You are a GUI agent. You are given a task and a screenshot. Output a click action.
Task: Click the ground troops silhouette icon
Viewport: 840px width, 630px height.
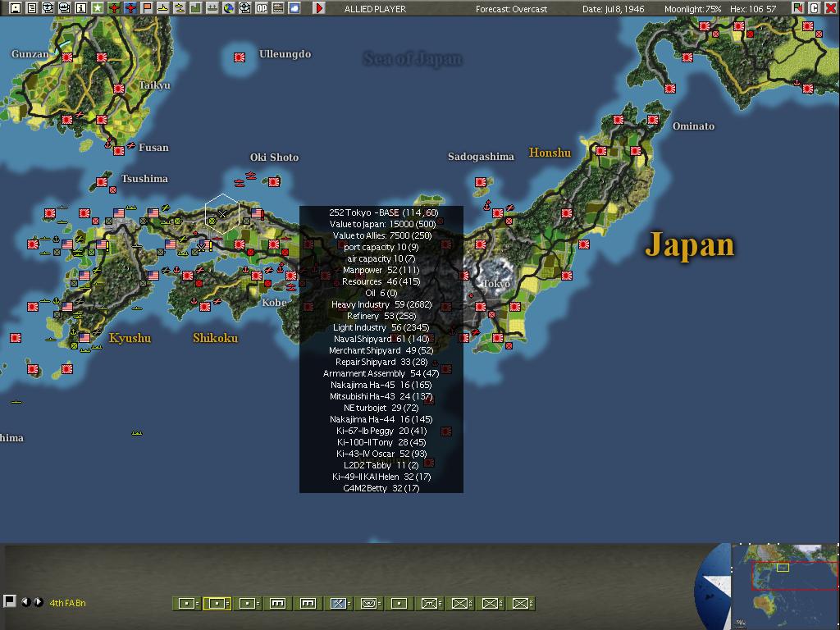(212, 8)
